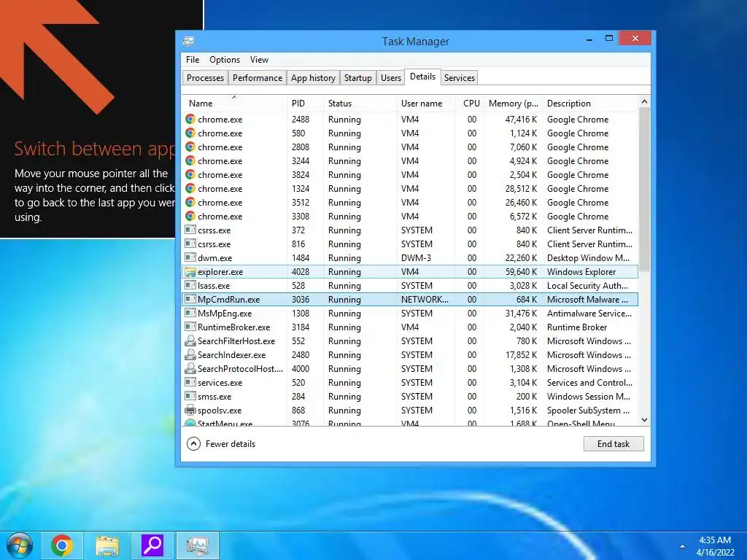Viewport: 747px width, 560px height.
Task: Click the lsass.exe process icon
Action: coord(190,285)
